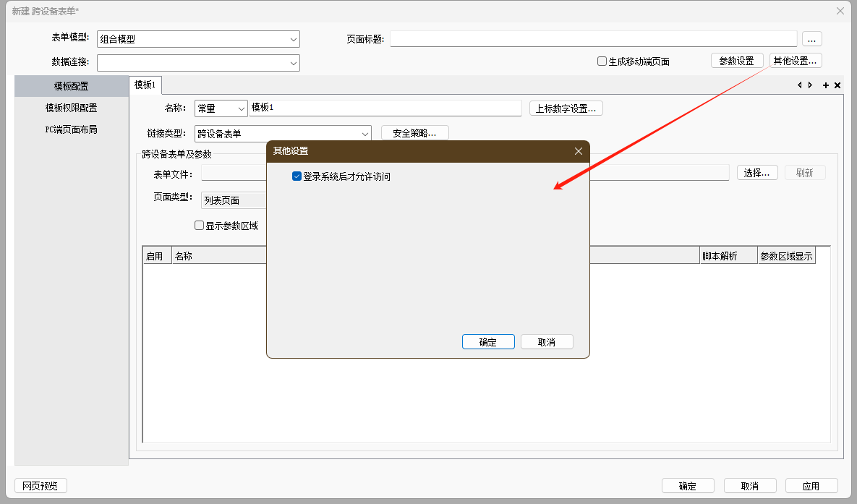Click into the 页面标题 text field

(593, 39)
